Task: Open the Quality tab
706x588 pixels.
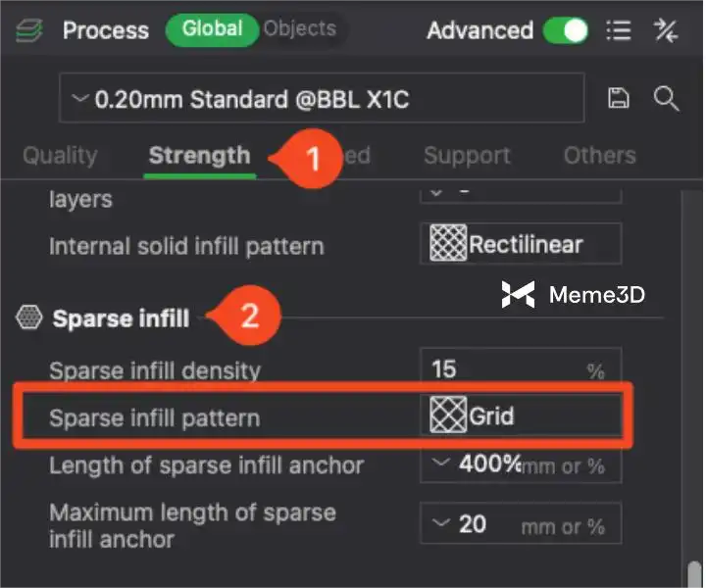Action: click(x=60, y=156)
